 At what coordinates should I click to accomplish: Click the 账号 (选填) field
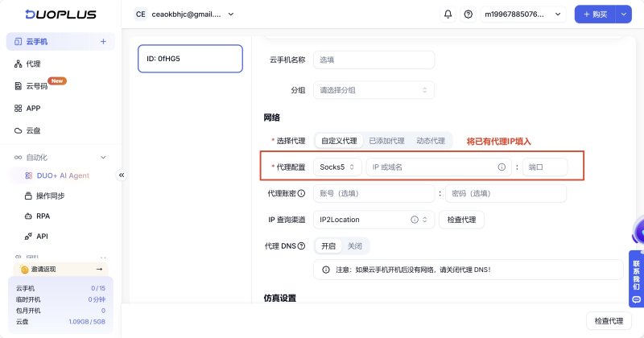pyautogui.click(x=374, y=193)
